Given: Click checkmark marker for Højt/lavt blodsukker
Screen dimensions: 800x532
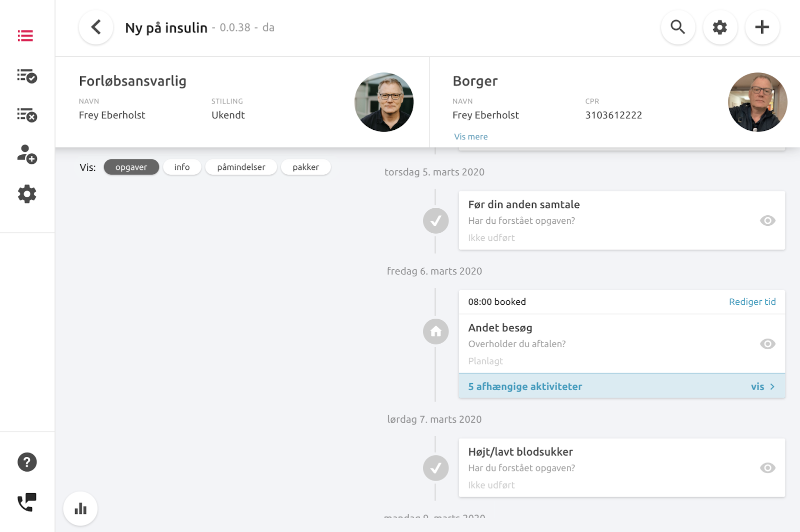Looking at the screenshot, I should tap(436, 468).
